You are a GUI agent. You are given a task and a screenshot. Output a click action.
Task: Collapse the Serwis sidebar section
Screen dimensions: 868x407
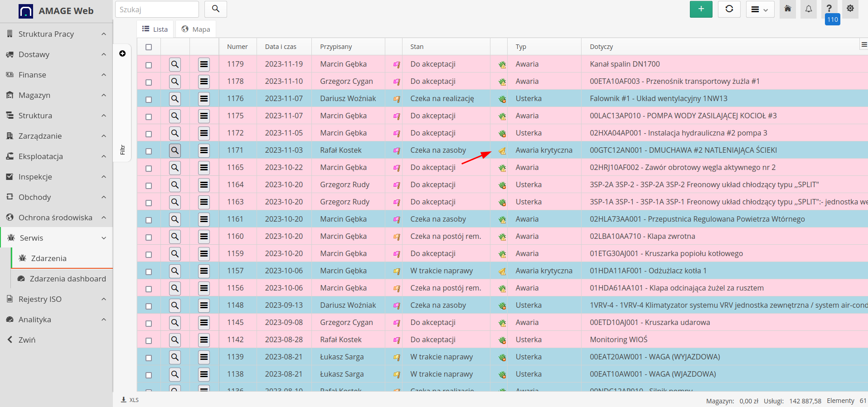coord(56,238)
